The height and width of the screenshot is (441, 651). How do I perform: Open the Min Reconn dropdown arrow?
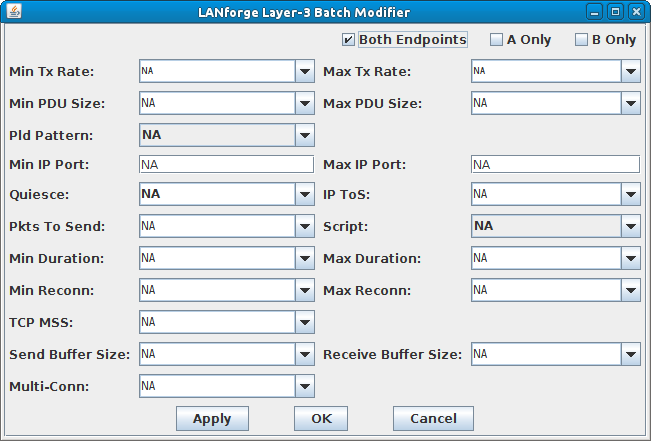pos(305,290)
